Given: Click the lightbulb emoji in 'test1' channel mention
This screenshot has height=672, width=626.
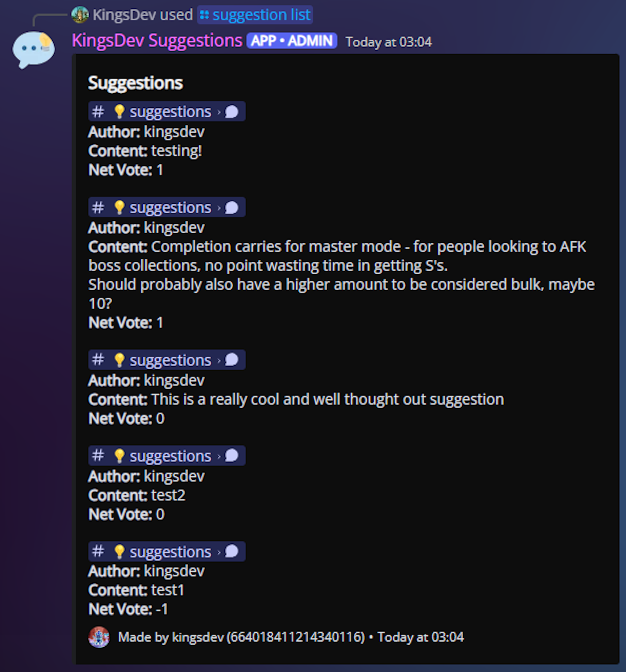Looking at the screenshot, I should pyautogui.click(x=119, y=552).
